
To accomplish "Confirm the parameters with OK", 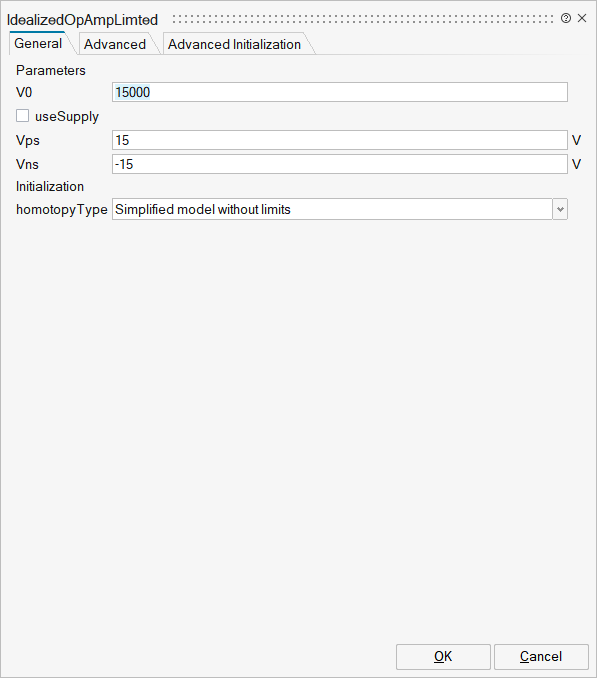I will tap(443, 656).
